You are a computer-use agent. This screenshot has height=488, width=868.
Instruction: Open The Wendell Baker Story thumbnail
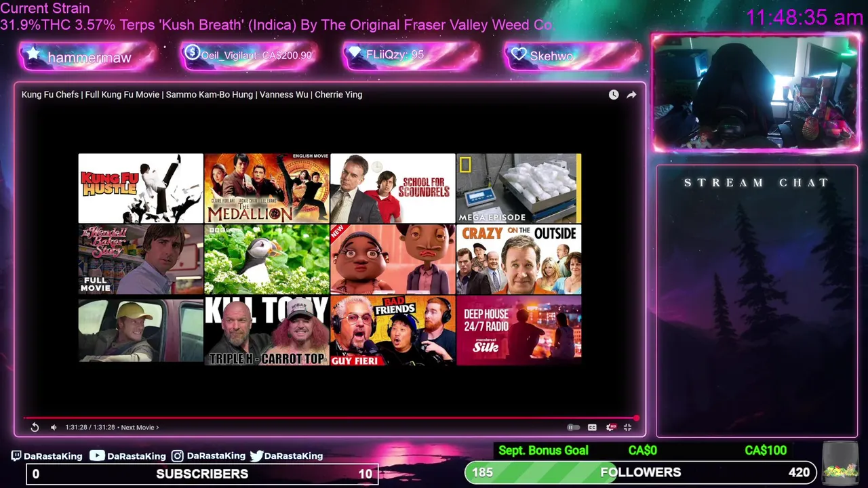(x=141, y=259)
